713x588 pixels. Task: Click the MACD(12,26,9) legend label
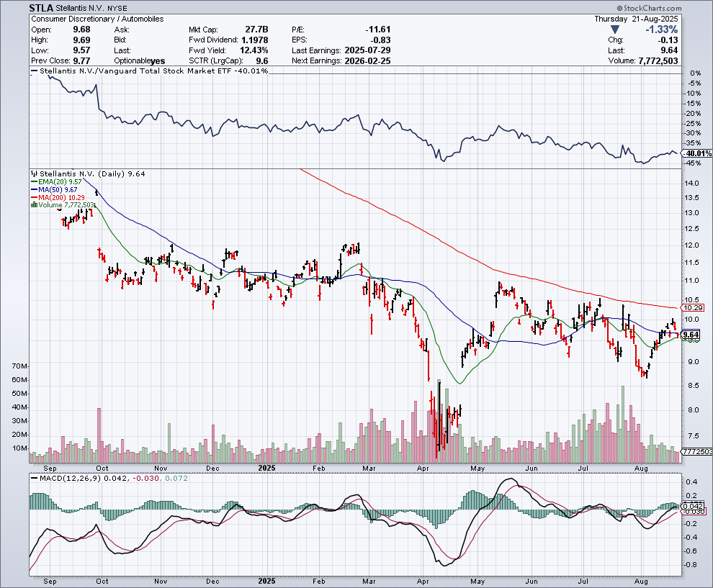[x=71, y=478]
